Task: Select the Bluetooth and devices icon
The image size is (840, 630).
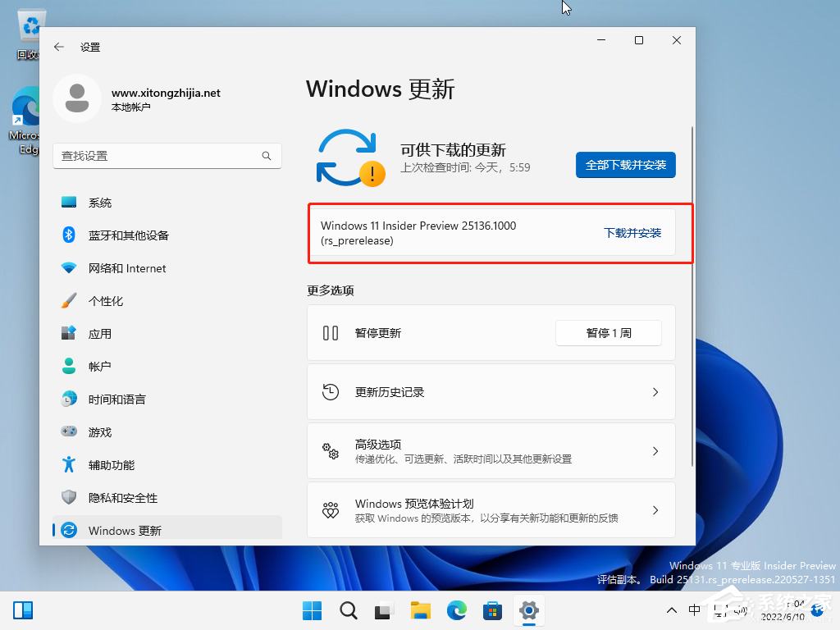Action: (x=69, y=235)
